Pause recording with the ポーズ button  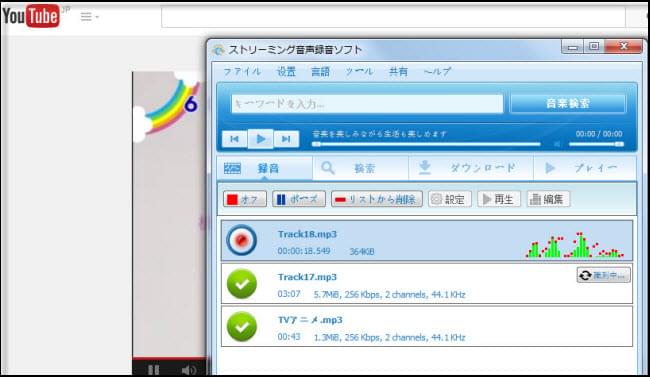(299, 199)
